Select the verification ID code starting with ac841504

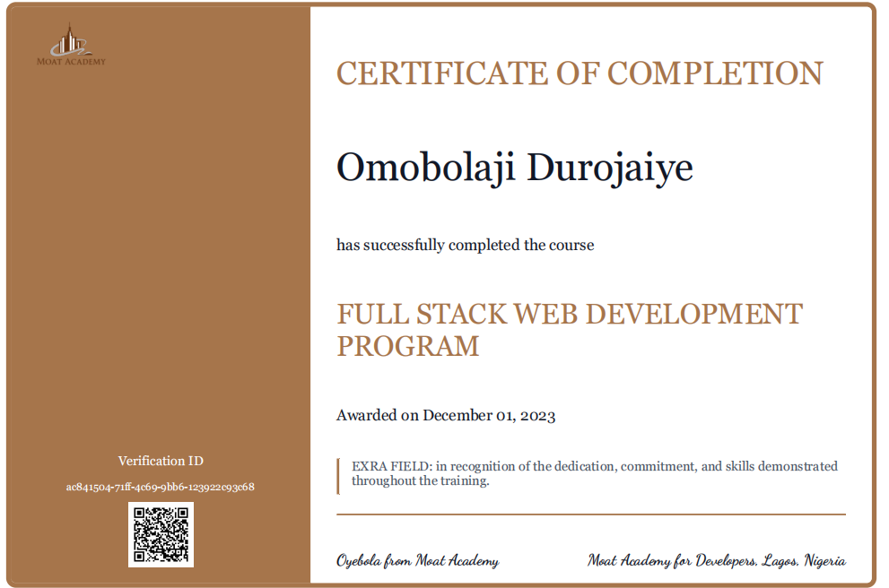[x=161, y=488]
